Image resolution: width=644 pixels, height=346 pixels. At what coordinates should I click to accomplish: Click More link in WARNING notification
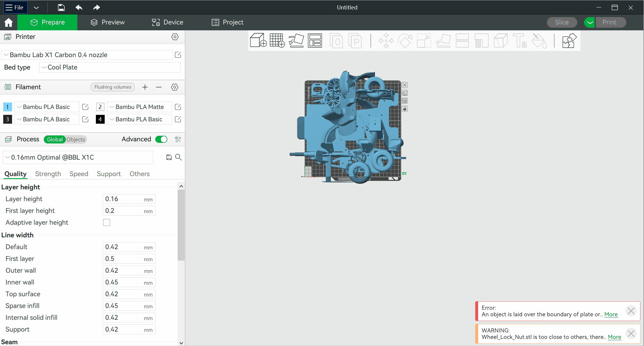pos(615,337)
